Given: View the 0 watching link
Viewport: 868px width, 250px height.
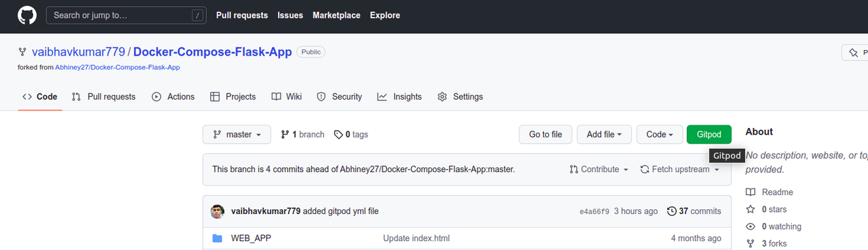Looking at the screenshot, I should [774, 227].
